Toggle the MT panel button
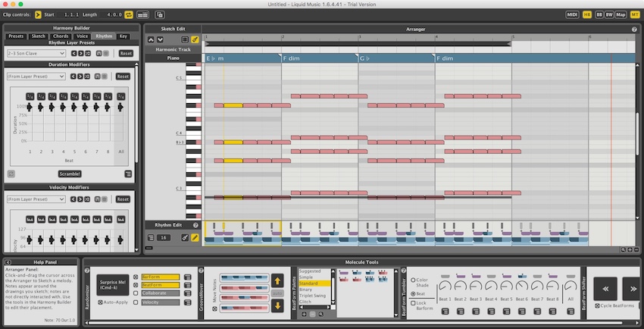The width and height of the screenshot is (644, 329). tap(635, 15)
